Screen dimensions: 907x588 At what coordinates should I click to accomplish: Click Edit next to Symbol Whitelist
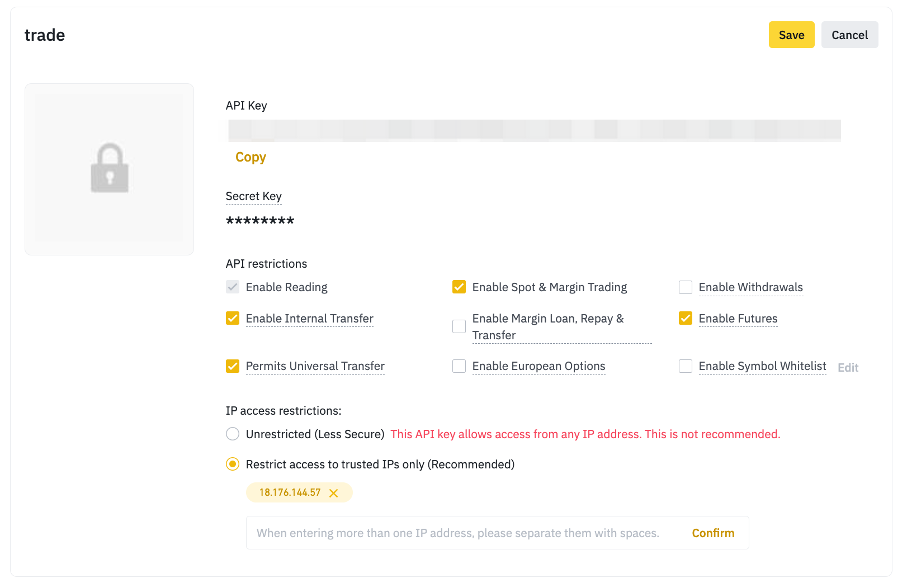[848, 368]
